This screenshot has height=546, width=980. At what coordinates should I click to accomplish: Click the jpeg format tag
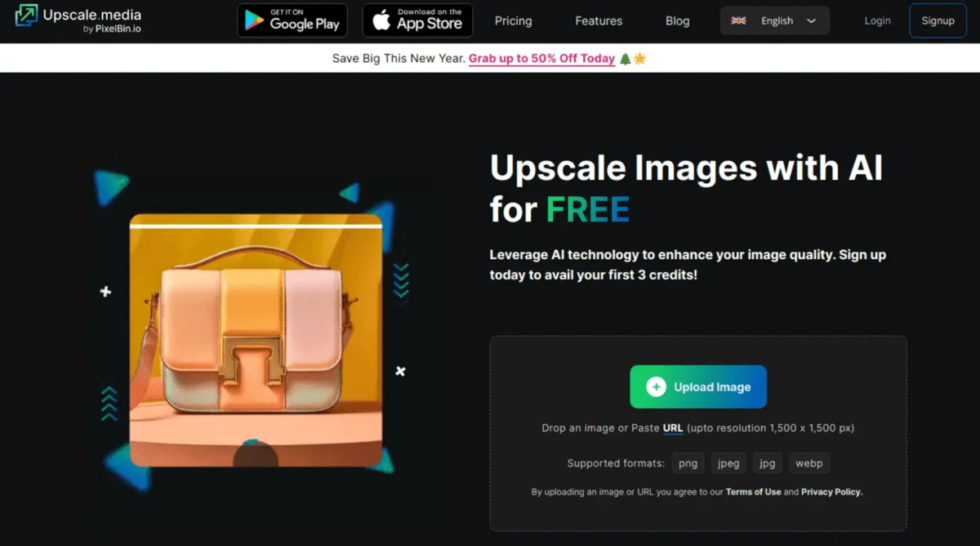(x=728, y=463)
